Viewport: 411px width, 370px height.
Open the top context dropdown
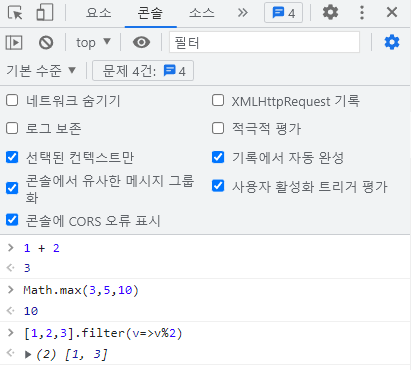(x=93, y=43)
